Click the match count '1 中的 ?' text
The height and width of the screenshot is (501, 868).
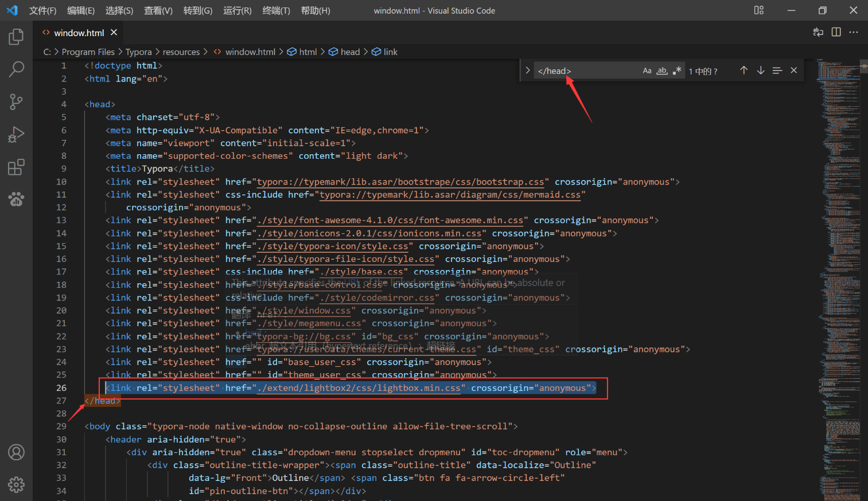pyautogui.click(x=703, y=71)
